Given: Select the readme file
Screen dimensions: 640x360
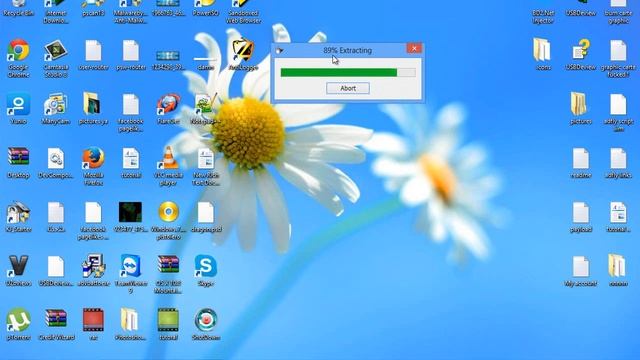Looking at the screenshot, I should (x=580, y=162).
